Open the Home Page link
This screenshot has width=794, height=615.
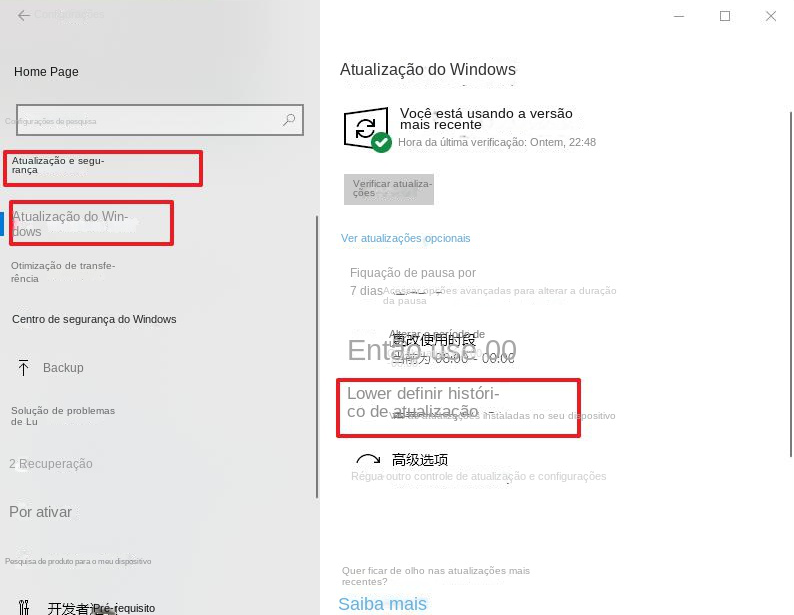[x=46, y=72]
